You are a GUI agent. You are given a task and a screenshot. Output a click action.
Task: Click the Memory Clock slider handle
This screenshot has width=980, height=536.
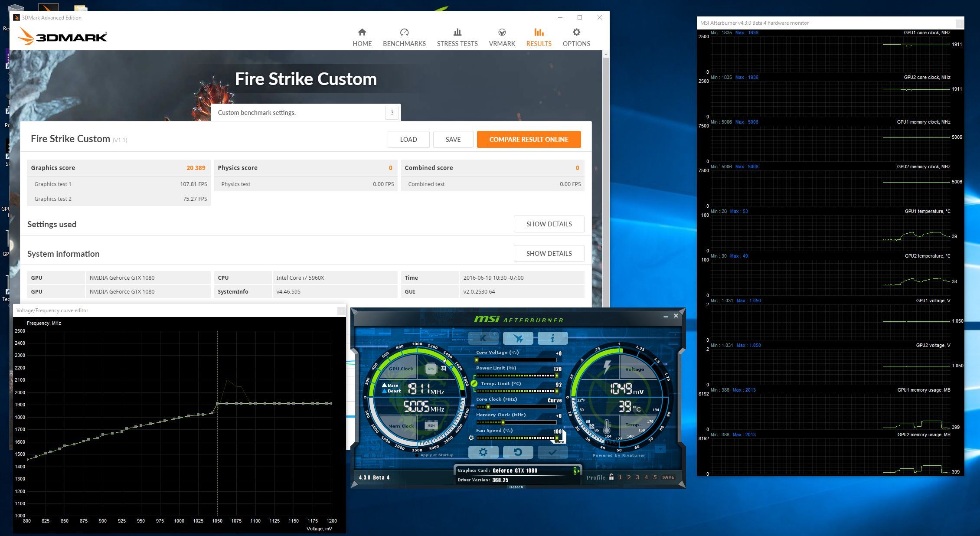click(x=503, y=422)
